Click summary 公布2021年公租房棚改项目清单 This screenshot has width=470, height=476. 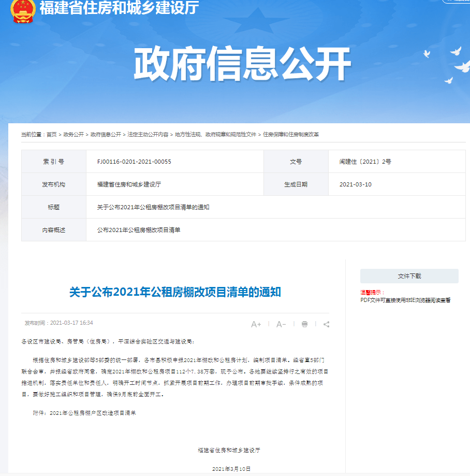point(139,230)
